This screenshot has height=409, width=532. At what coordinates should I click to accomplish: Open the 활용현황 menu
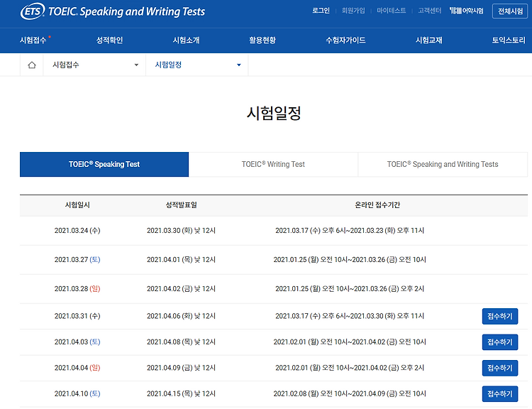coord(262,40)
